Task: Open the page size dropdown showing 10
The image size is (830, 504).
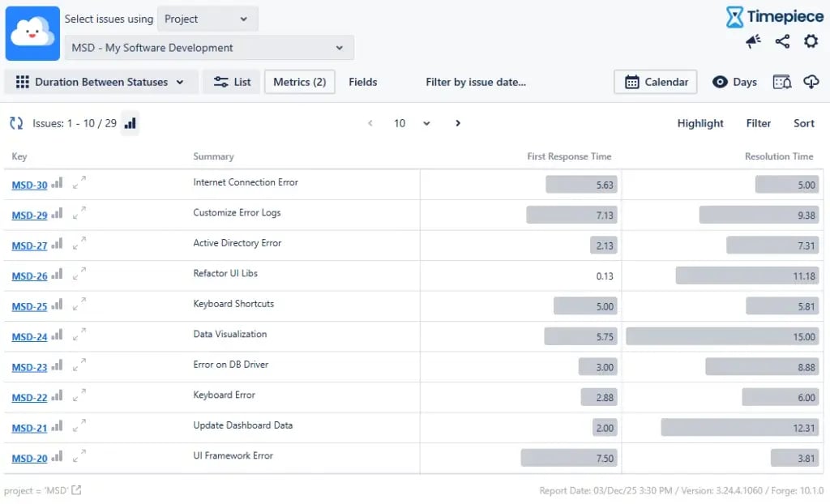Action: 412,123
